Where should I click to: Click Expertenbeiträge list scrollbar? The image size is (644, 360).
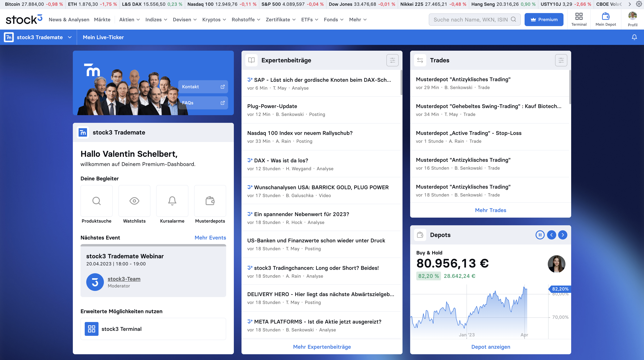(x=401, y=83)
